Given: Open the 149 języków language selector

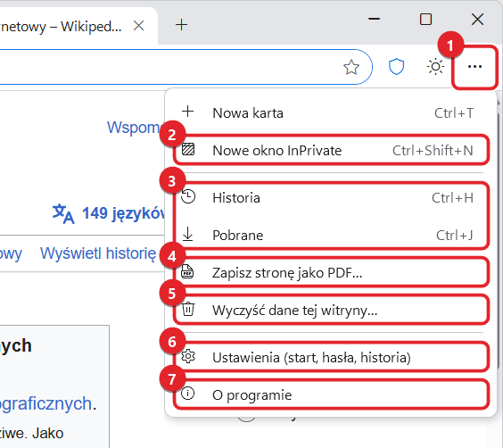Looking at the screenshot, I should pos(123,213).
